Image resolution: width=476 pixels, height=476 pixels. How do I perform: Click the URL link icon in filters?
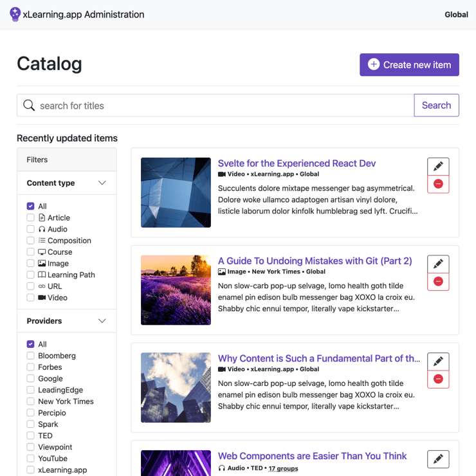point(42,286)
